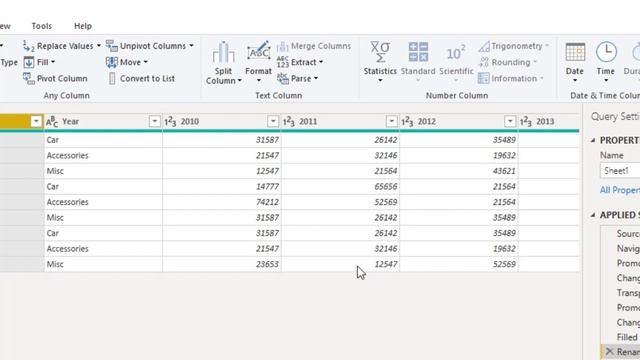
Task: Select the Navigation applied step
Action: [x=628, y=248]
